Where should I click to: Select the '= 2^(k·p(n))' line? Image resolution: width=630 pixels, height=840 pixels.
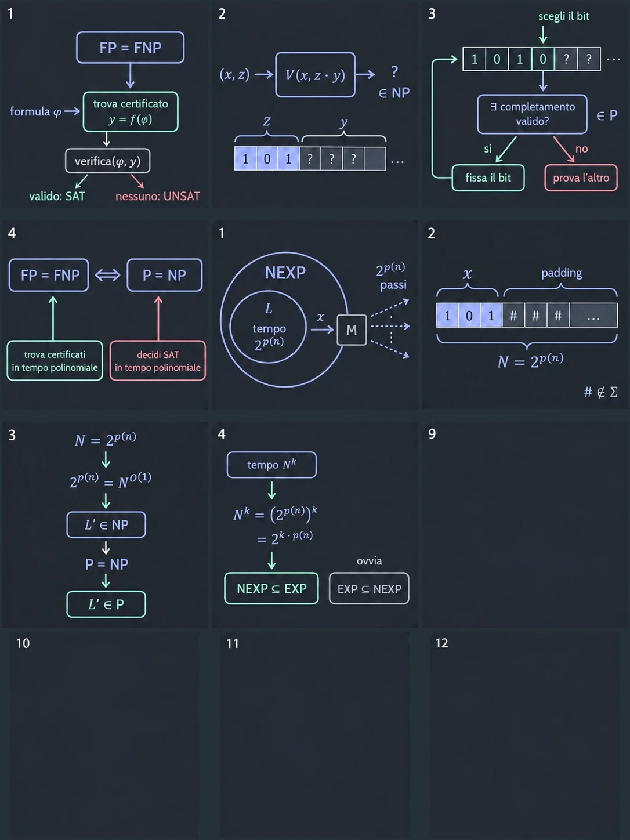284,537
